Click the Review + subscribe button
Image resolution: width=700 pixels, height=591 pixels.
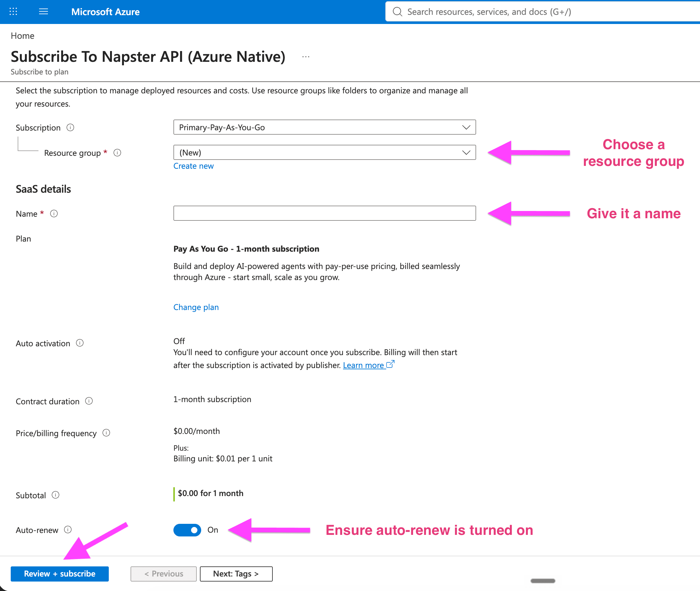pyautogui.click(x=60, y=574)
